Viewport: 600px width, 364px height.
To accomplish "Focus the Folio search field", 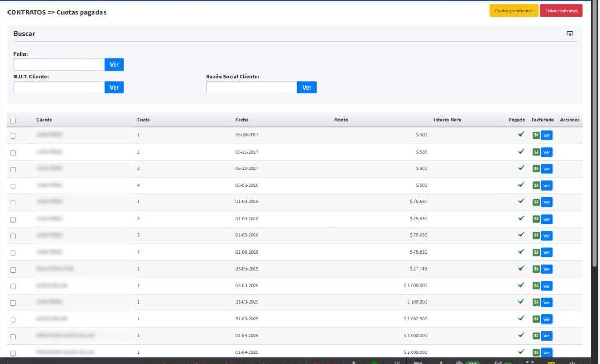I will point(59,65).
